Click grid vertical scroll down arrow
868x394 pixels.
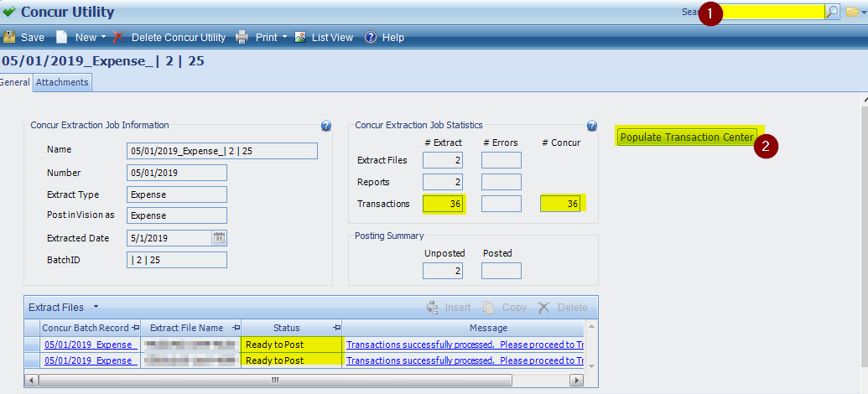click(590, 365)
